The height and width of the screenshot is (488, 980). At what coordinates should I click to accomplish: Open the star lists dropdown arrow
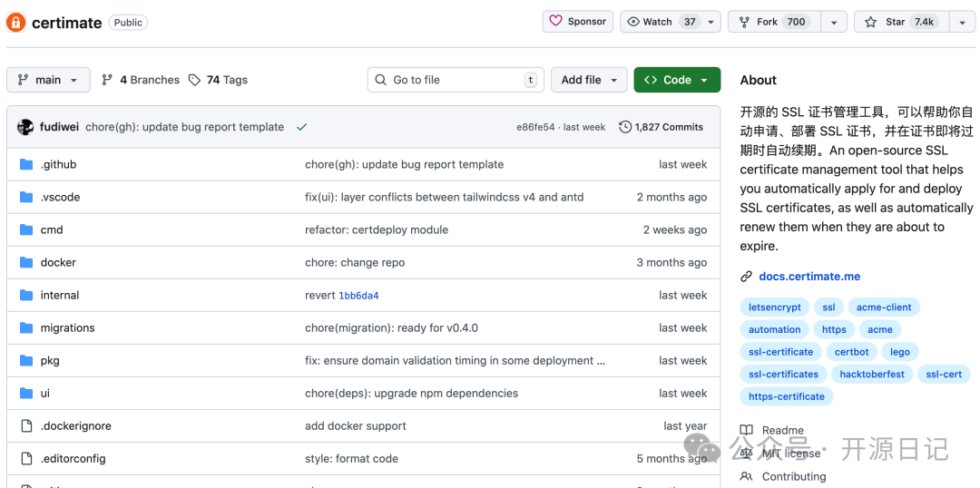click(962, 22)
